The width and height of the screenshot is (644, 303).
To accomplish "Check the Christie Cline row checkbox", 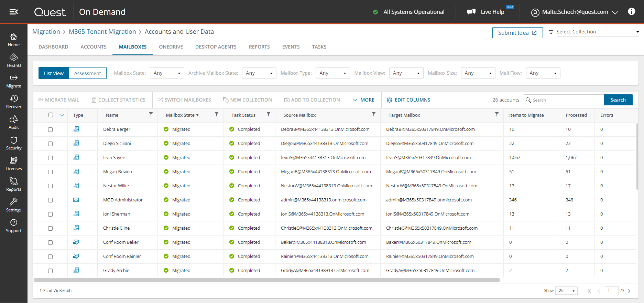I will 50,228.
